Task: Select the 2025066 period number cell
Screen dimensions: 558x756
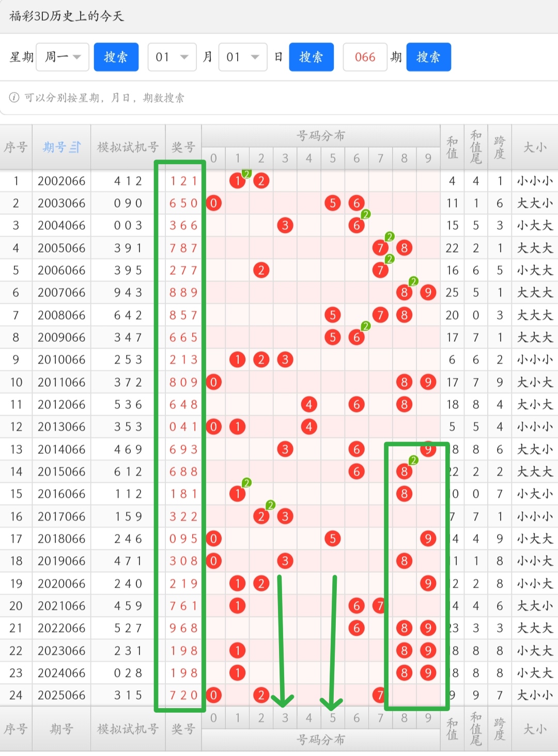Action: tap(61, 695)
